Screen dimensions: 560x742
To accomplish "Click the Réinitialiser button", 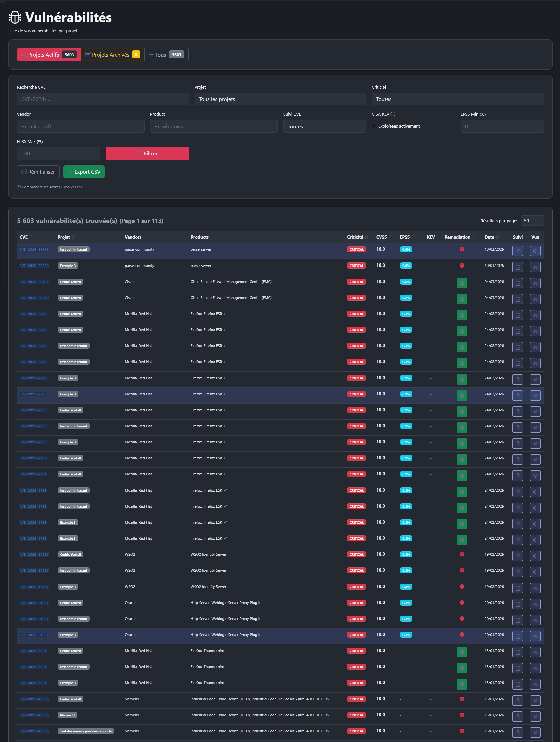I will tap(38, 172).
